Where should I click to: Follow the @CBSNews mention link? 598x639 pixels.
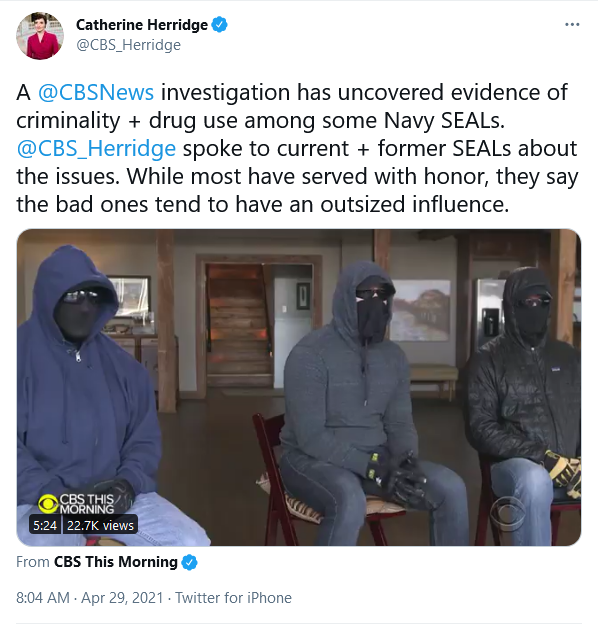(x=96, y=92)
